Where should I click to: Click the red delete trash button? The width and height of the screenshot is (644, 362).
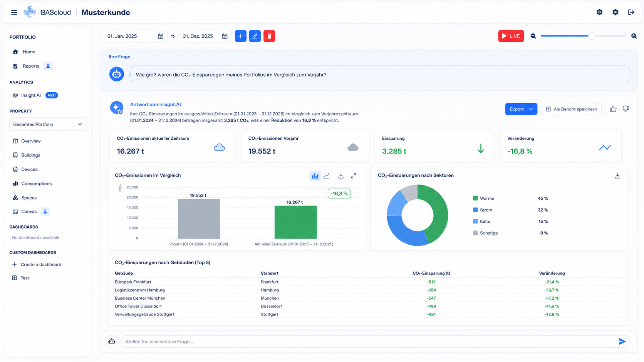click(269, 36)
